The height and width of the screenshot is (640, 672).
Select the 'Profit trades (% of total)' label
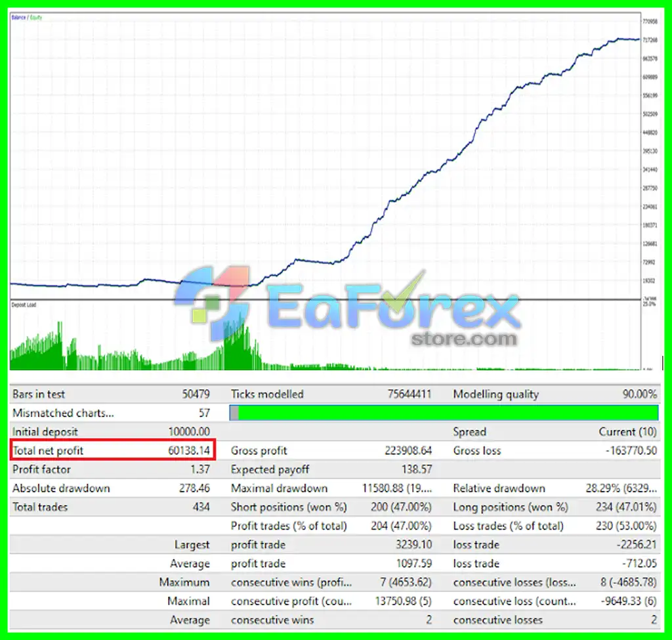[289, 526]
